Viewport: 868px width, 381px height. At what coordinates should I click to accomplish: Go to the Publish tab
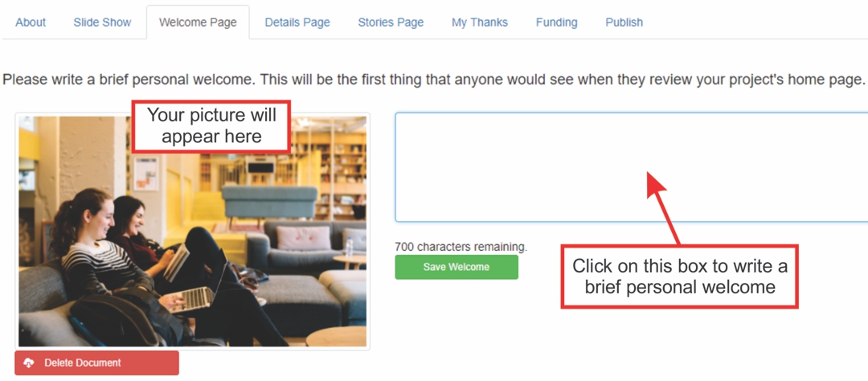624,23
